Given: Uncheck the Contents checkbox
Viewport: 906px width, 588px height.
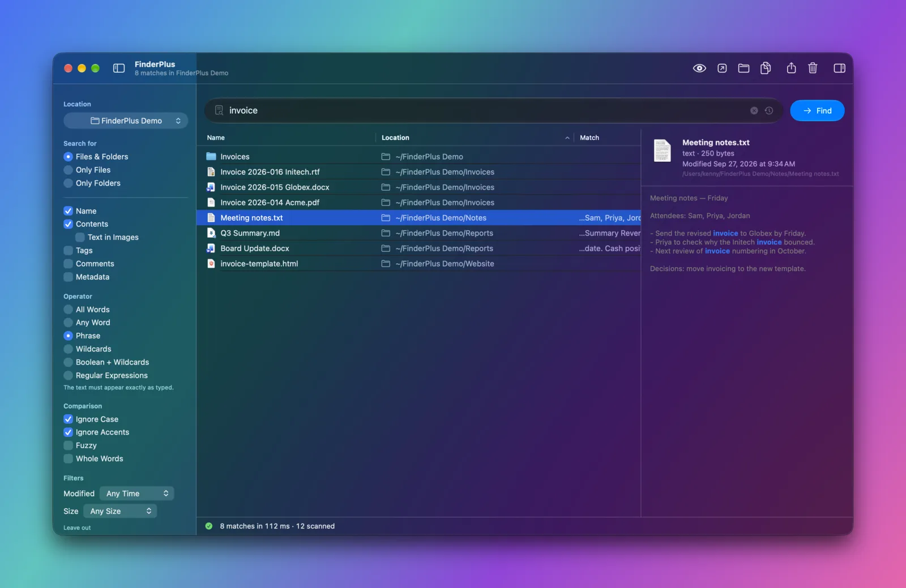Looking at the screenshot, I should (x=69, y=224).
